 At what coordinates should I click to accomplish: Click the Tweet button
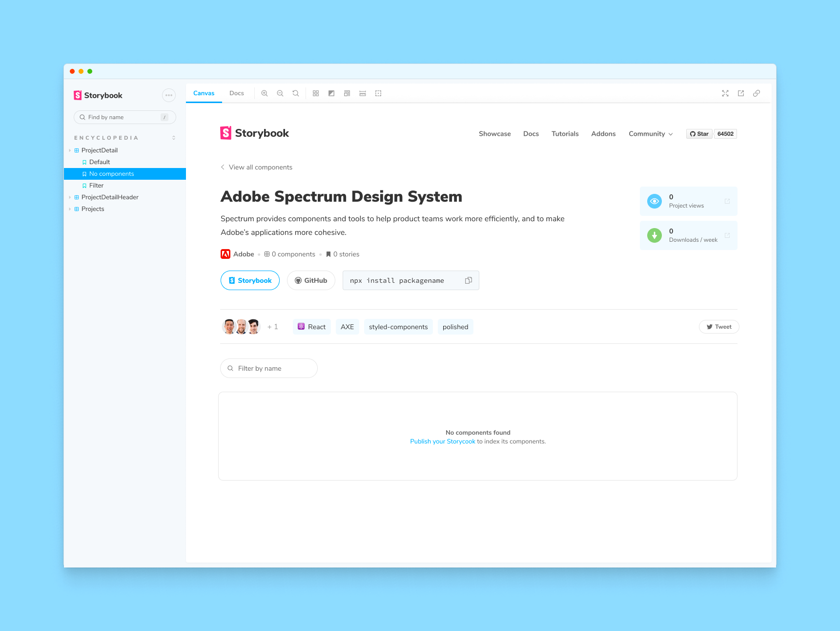click(x=719, y=327)
